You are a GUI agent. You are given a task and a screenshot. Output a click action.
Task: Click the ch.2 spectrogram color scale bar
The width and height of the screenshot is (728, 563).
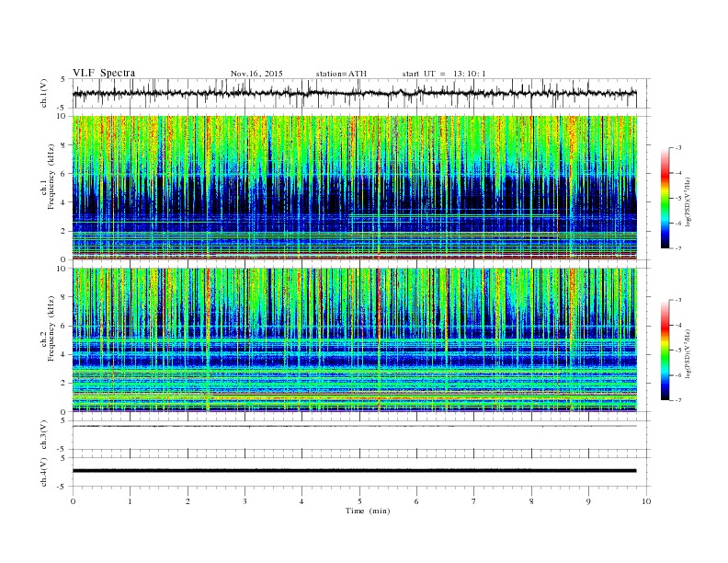click(665, 350)
